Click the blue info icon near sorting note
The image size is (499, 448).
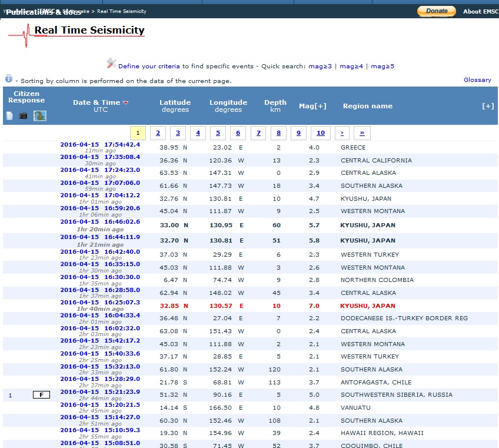pos(9,78)
